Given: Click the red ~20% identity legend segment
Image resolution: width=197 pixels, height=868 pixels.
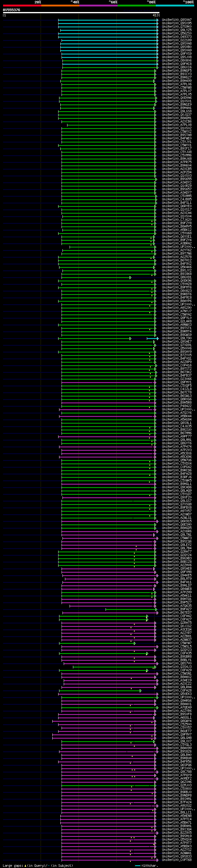Looking at the screenshot, I should coord(22,6).
